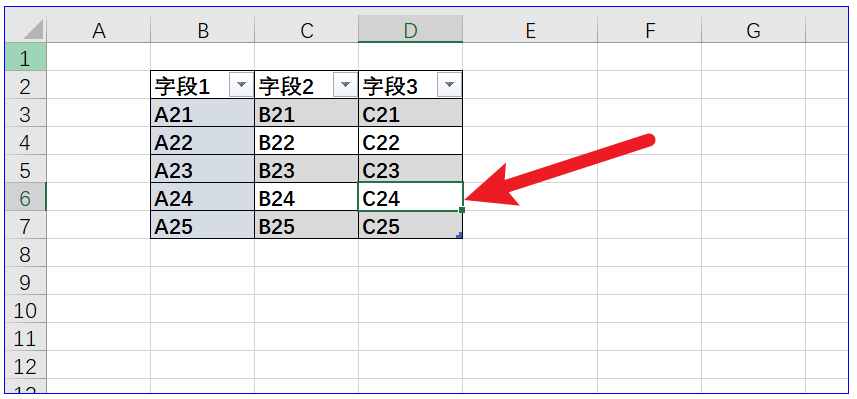Select cell B21

tap(307, 113)
